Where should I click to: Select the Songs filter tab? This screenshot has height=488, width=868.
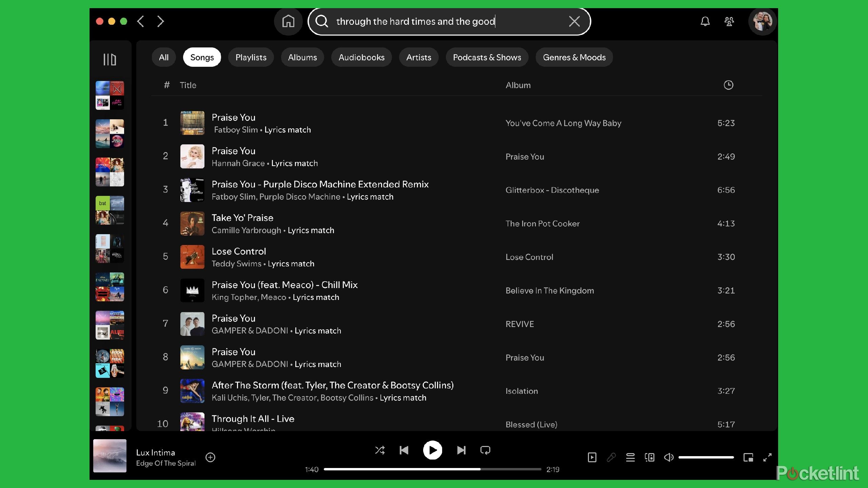coord(202,57)
